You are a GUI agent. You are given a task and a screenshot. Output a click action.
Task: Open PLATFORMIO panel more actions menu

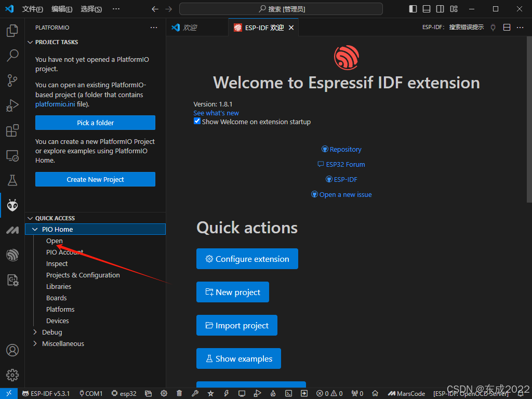[154, 28]
